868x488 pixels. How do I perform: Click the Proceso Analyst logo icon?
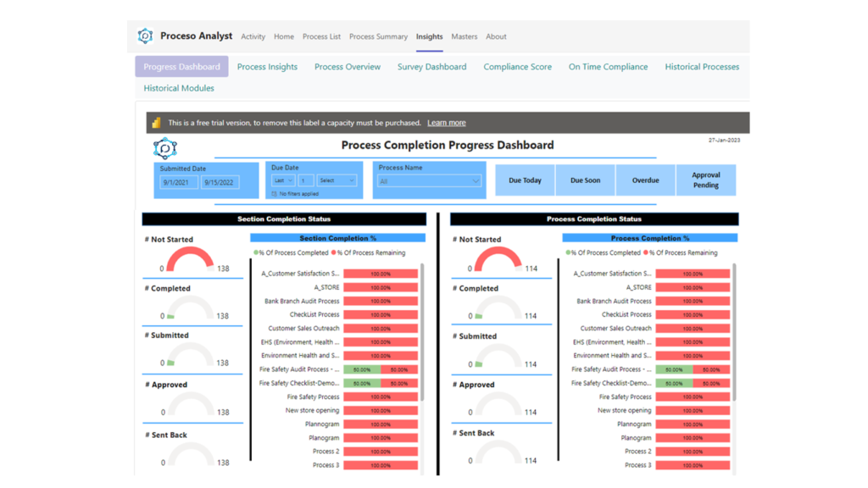coord(145,36)
